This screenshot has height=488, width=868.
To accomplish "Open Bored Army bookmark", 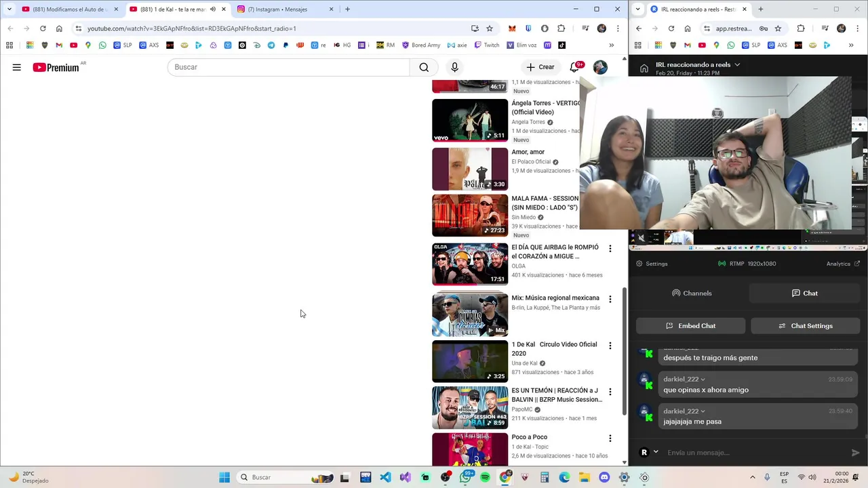I will point(421,45).
